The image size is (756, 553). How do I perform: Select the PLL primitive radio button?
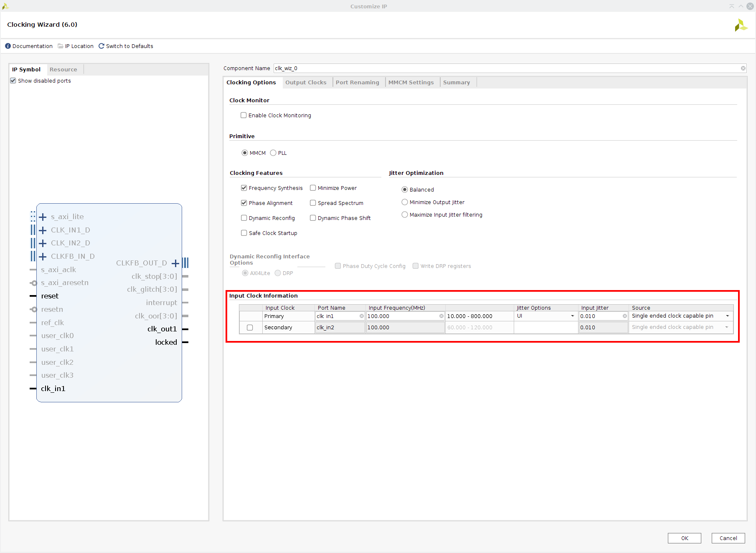pyautogui.click(x=273, y=153)
